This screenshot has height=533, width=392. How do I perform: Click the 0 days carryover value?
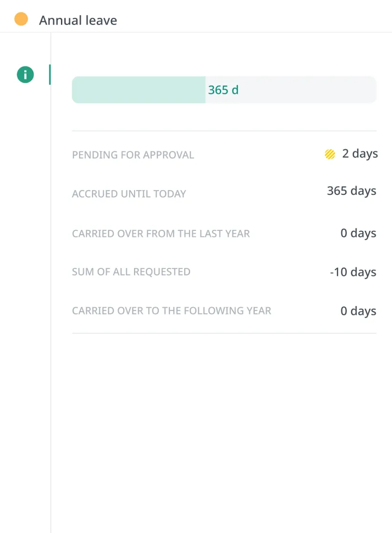coord(358,311)
